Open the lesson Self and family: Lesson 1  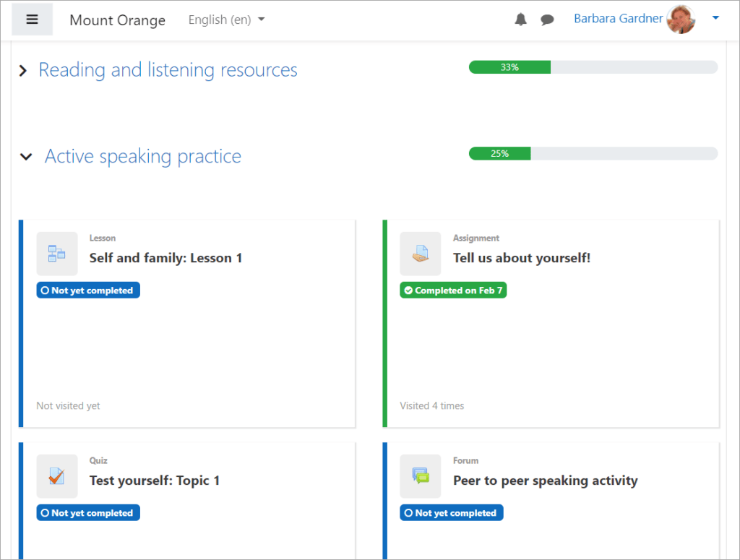tap(165, 258)
